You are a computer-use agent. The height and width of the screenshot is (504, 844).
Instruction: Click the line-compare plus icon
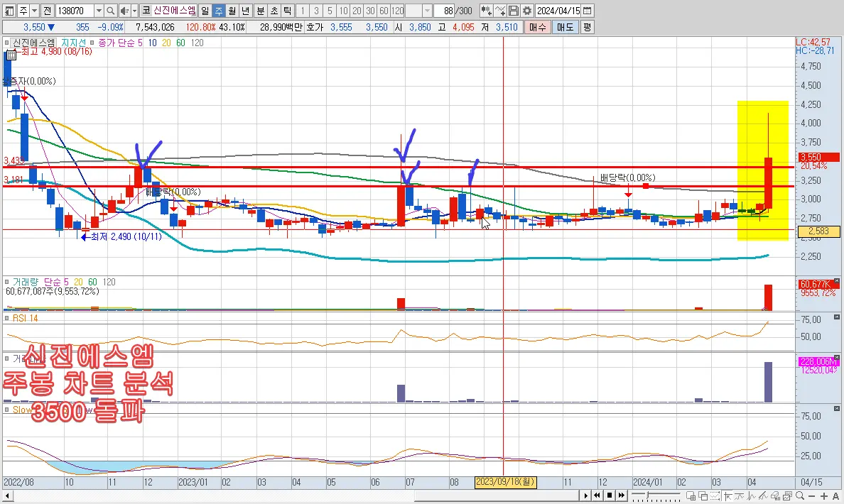tap(500, 11)
